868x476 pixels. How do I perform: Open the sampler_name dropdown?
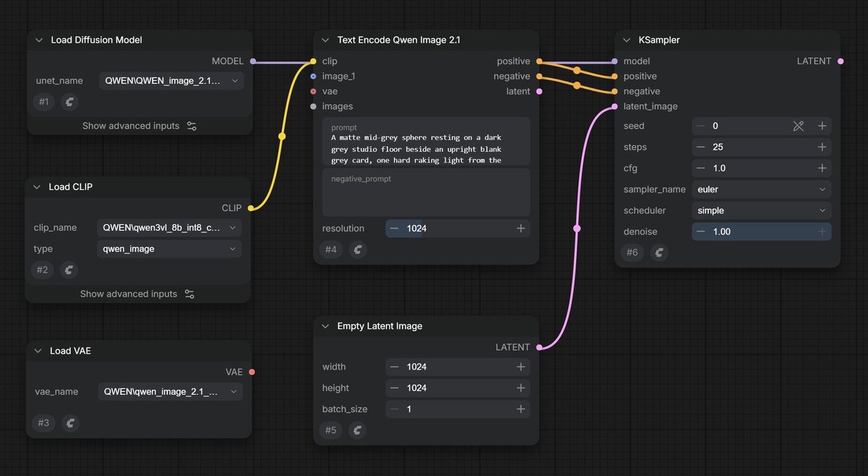click(762, 189)
